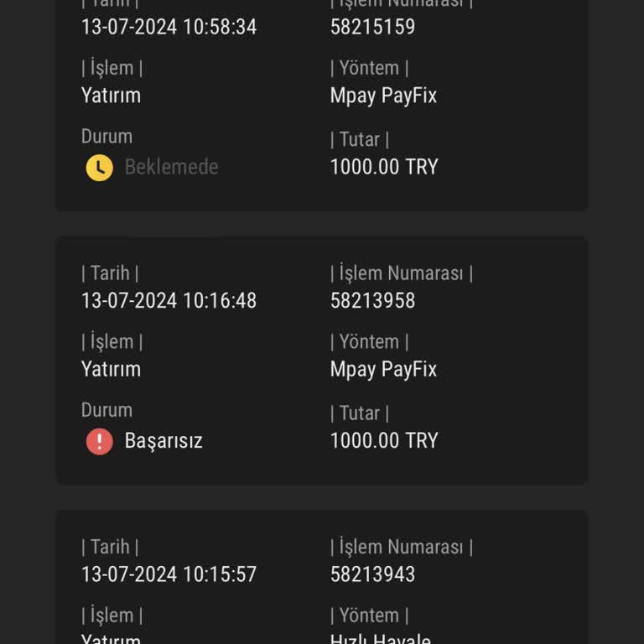
Task: Tap transaction number 58215159
Action: pyautogui.click(x=372, y=27)
